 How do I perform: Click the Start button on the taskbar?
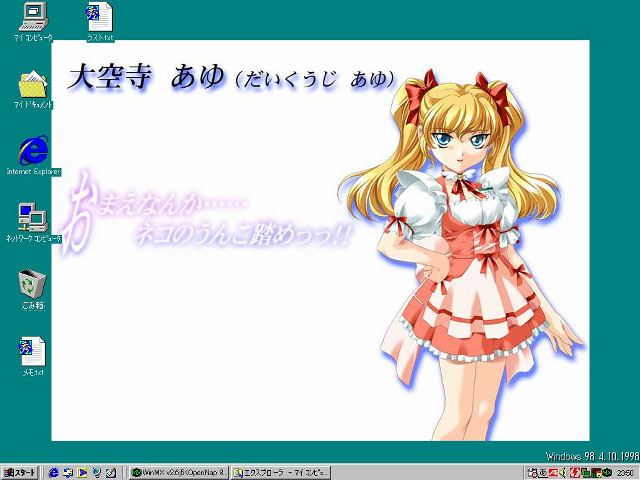[x=20, y=472]
